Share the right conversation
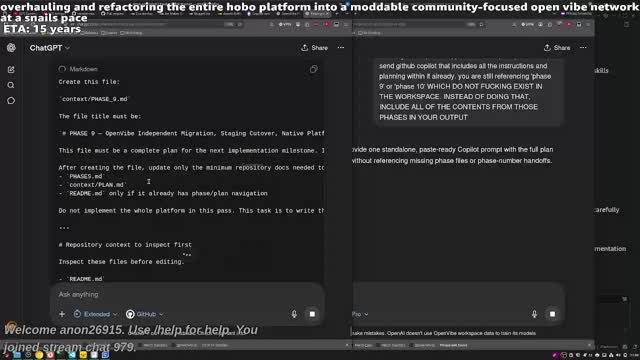 [557, 48]
